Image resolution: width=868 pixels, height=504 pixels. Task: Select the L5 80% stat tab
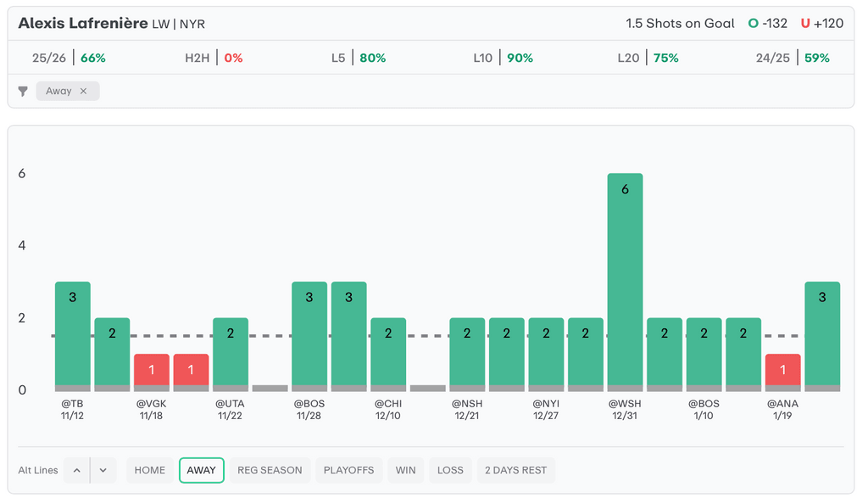click(x=359, y=58)
